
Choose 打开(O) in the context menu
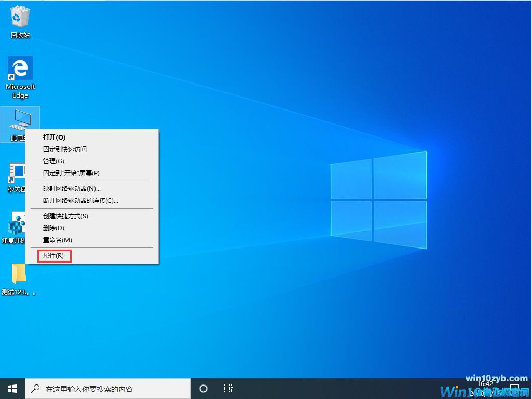coord(54,137)
